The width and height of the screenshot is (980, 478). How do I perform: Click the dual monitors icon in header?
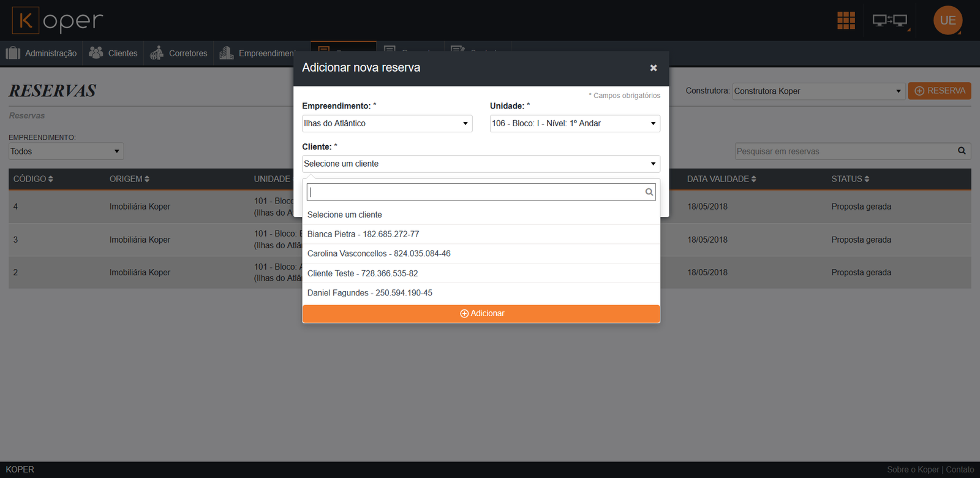(x=889, y=20)
